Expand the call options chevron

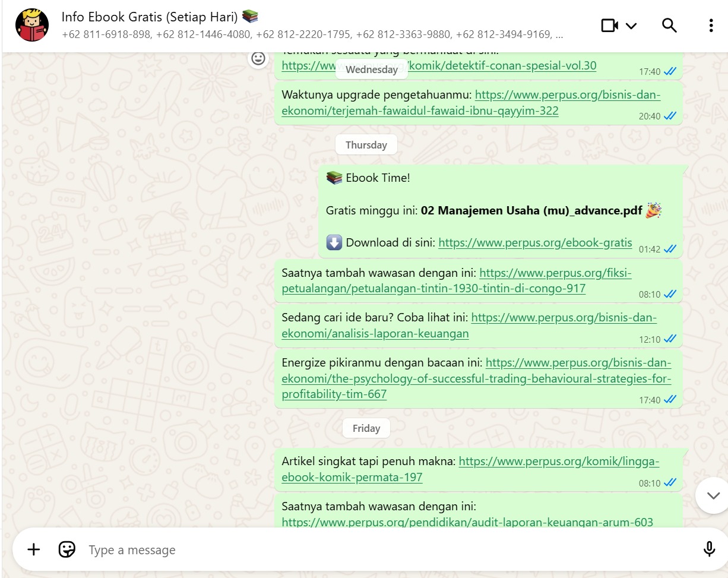pos(631,26)
